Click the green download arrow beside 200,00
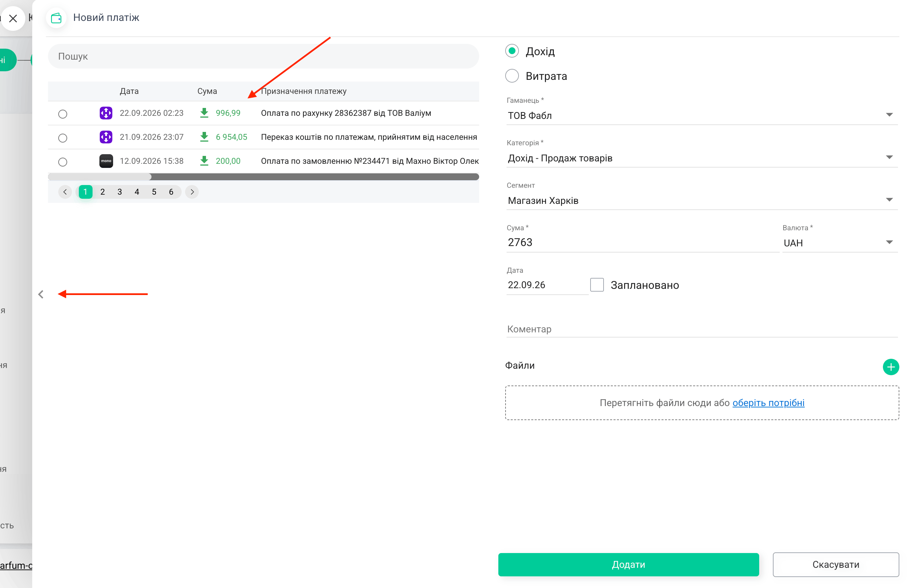 pyautogui.click(x=204, y=161)
